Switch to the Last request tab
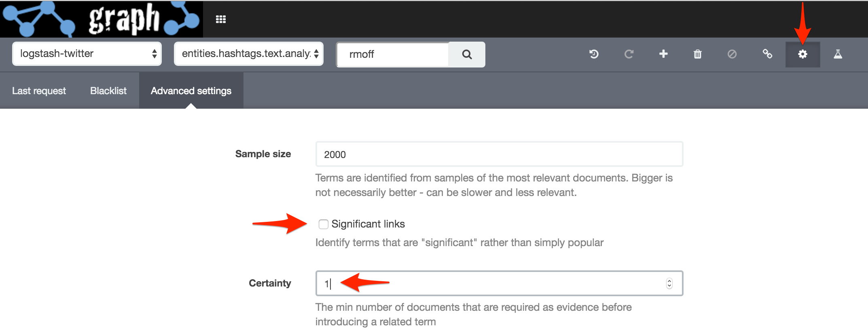Viewport: 868px width, 335px height. pos(39,91)
